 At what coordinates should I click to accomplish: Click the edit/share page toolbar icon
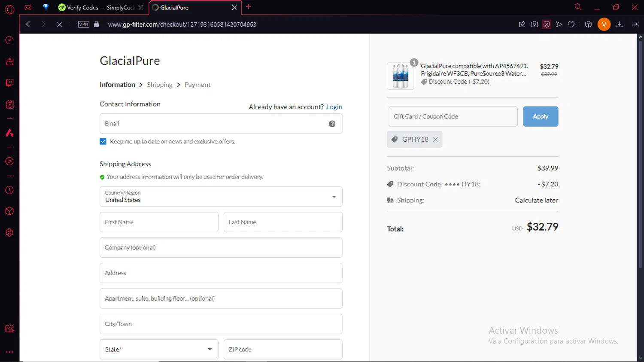pyautogui.click(x=522, y=24)
